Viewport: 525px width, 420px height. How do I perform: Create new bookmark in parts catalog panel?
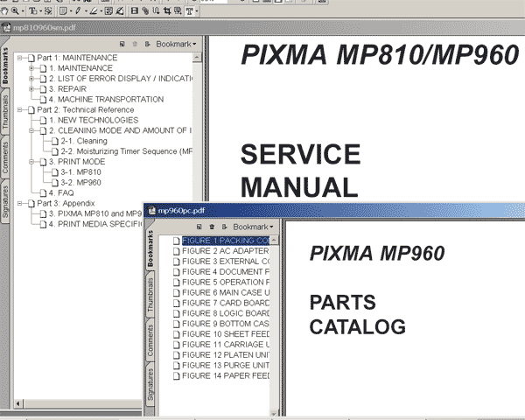tap(199, 227)
